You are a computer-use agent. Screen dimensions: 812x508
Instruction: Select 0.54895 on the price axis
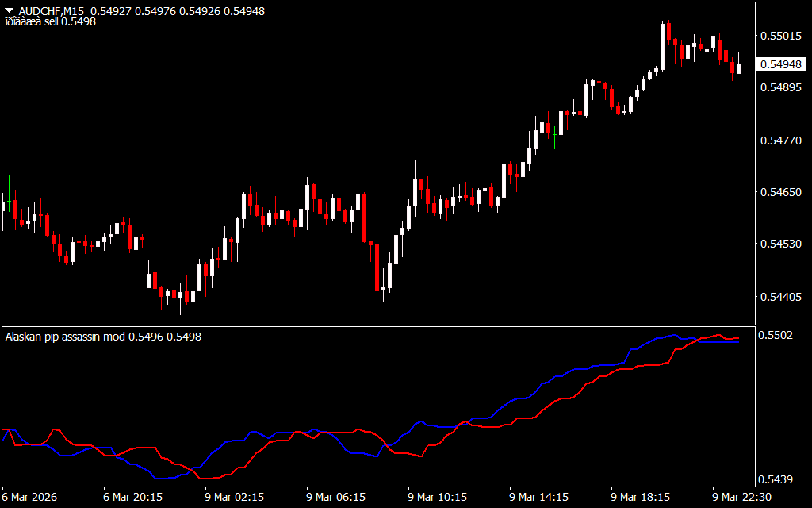pos(779,87)
